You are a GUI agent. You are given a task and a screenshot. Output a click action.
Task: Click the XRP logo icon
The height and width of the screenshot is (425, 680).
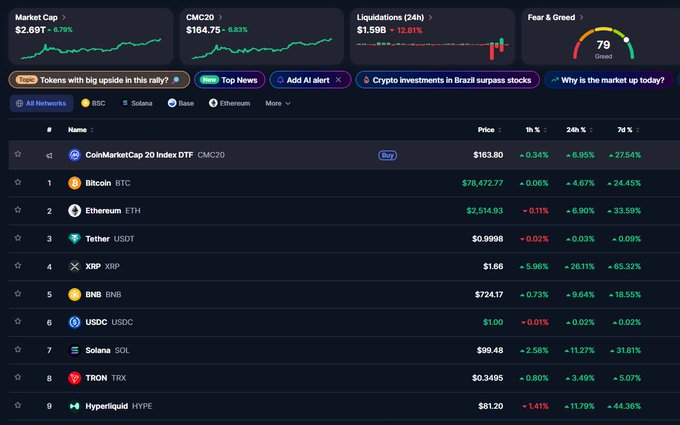pyautogui.click(x=75, y=266)
